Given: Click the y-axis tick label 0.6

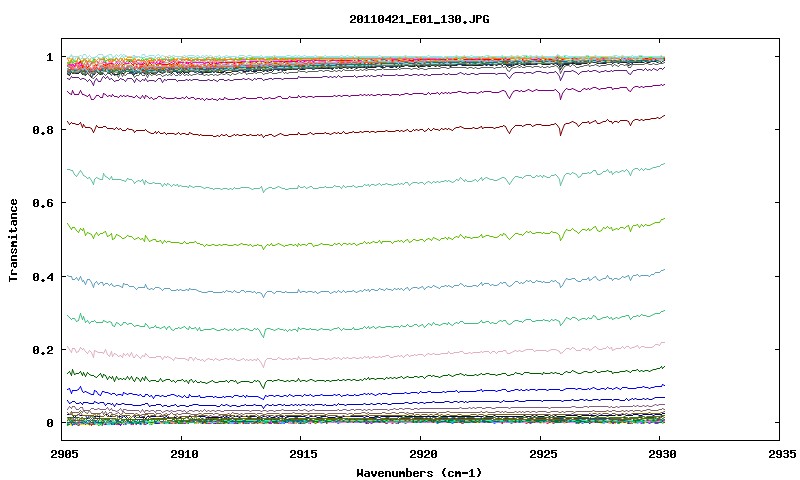Looking at the screenshot, I should click(43, 203).
